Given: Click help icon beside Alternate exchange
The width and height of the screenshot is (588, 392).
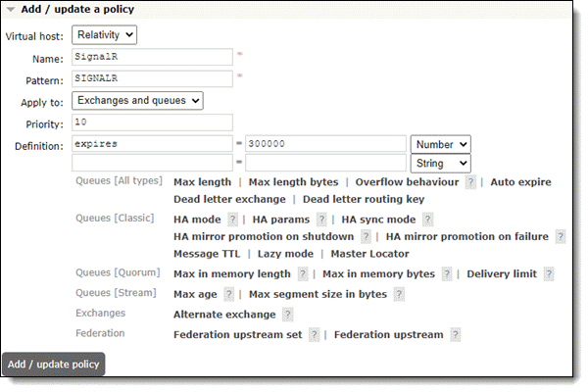Looking at the screenshot, I should point(287,315).
